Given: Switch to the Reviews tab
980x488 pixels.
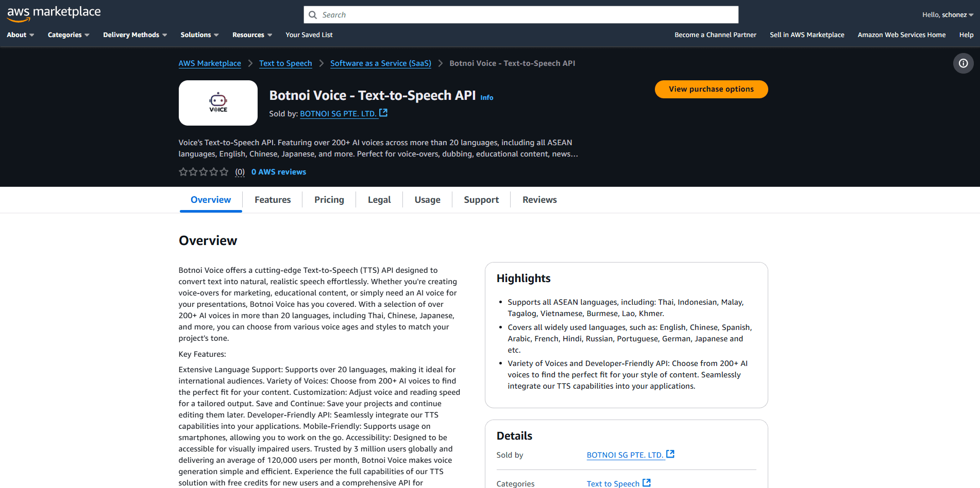Looking at the screenshot, I should pos(539,200).
